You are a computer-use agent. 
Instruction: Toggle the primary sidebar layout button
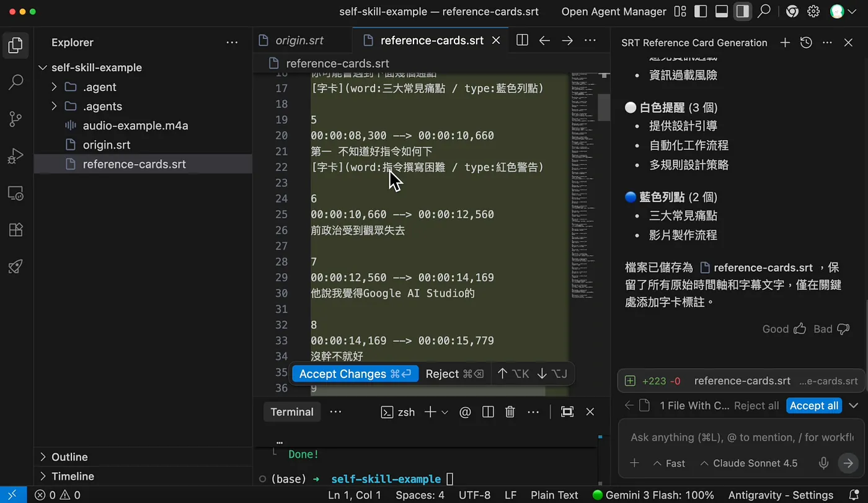[701, 11]
